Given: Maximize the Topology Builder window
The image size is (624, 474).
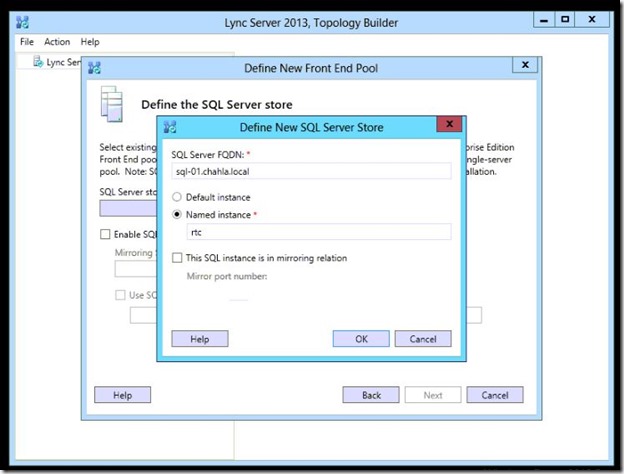Looking at the screenshot, I should pyautogui.click(x=565, y=20).
